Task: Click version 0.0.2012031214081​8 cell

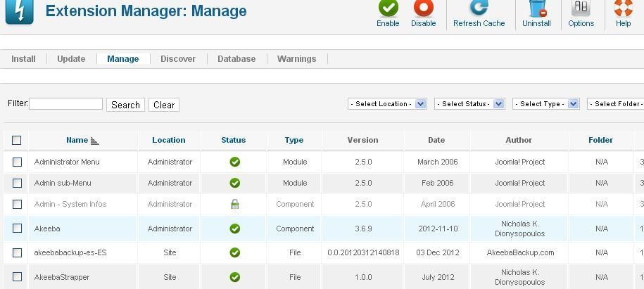Action: 363,252
